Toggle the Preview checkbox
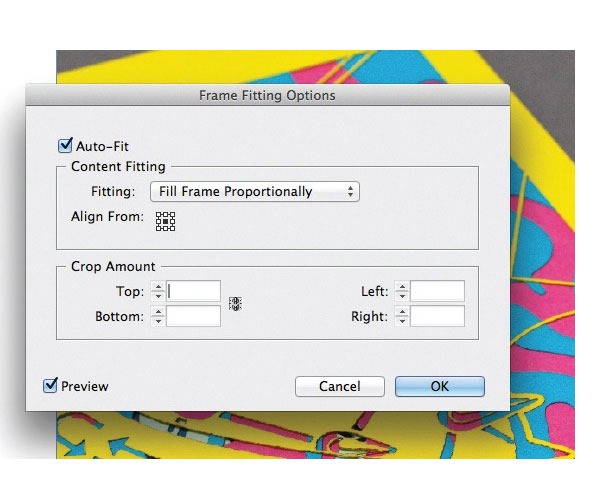The height and width of the screenshot is (500, 600). [x=51, y=385]
